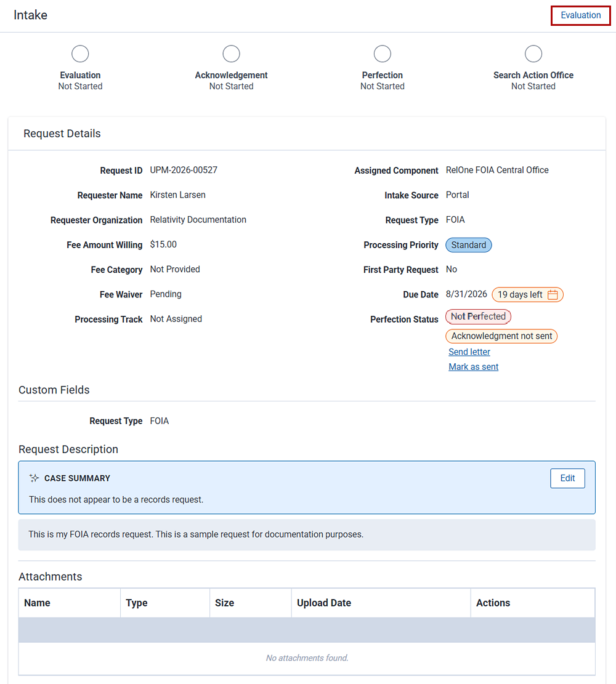Click the Actions column header
The height and width of the screenshot is (684, 616).
(x=533, y=603)
